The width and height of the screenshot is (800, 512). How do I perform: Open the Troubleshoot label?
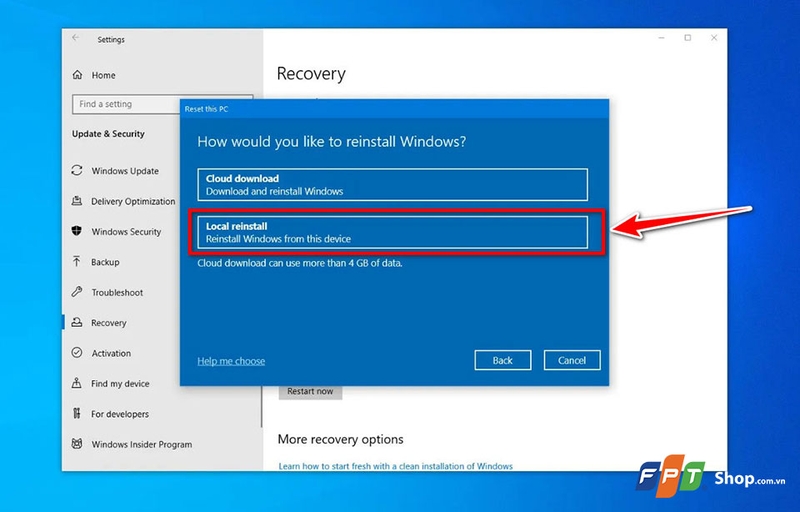point(117,292)
